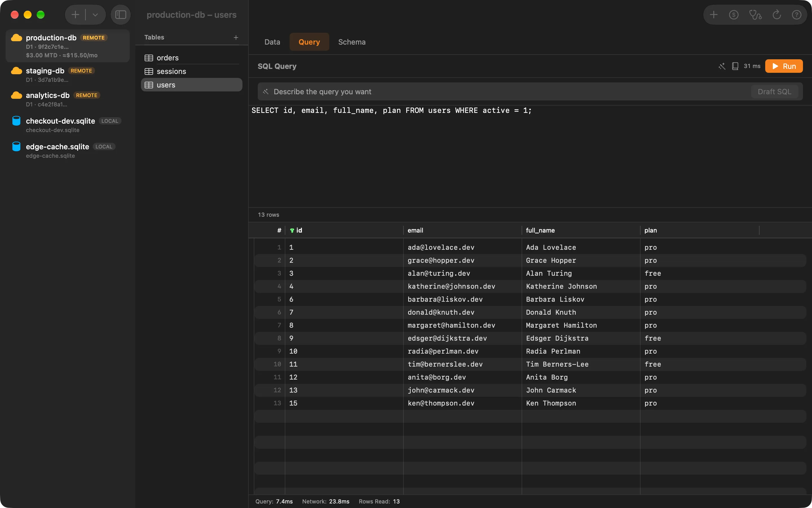Click the analytics-db cloud icon

pyautogui.click(x=16, y=95)
